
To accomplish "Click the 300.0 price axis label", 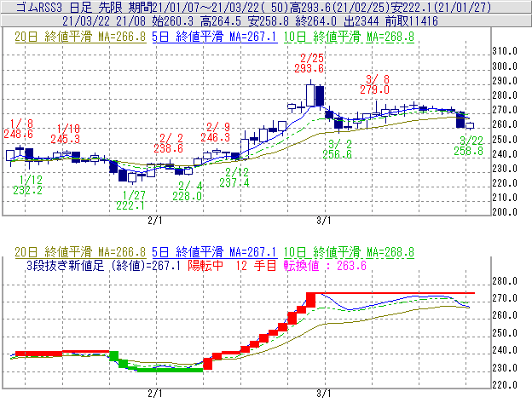I will [x=505, y=66].
